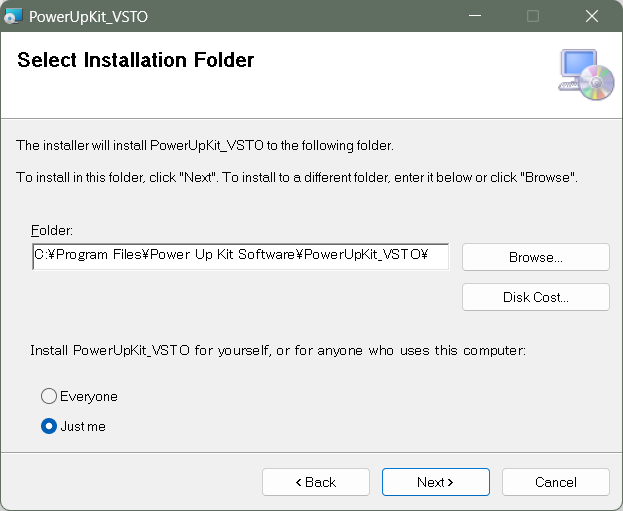This screenshot has width=623, height=511.
Task: Click the maximize button in title bar
Action: (533, 16)
